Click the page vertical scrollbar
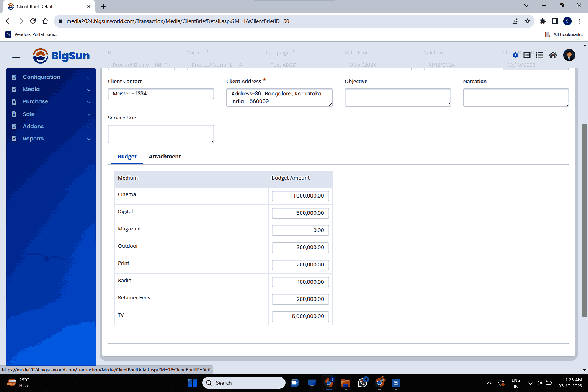Viewport: 588px width, 392px height. click(585, 220)
